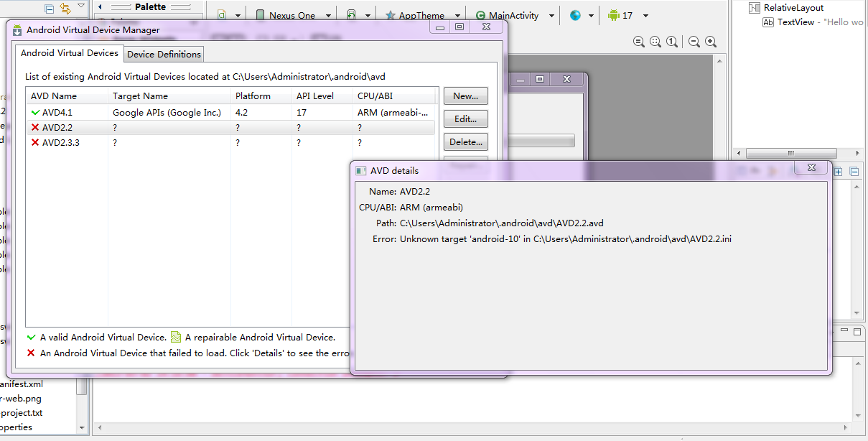
Task: Click the red X icon next to AVD2.3.3
Action: pos(35,143)
